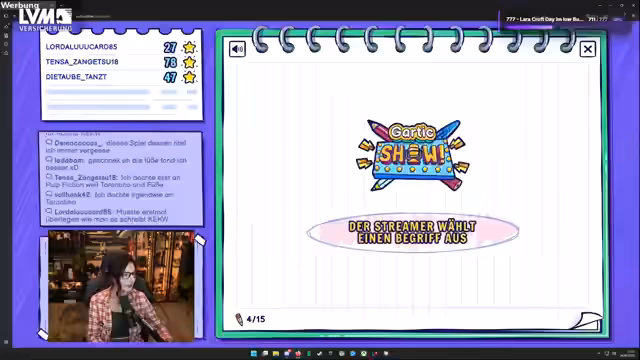Open the home icon in left sidebar

pos(6,26)
